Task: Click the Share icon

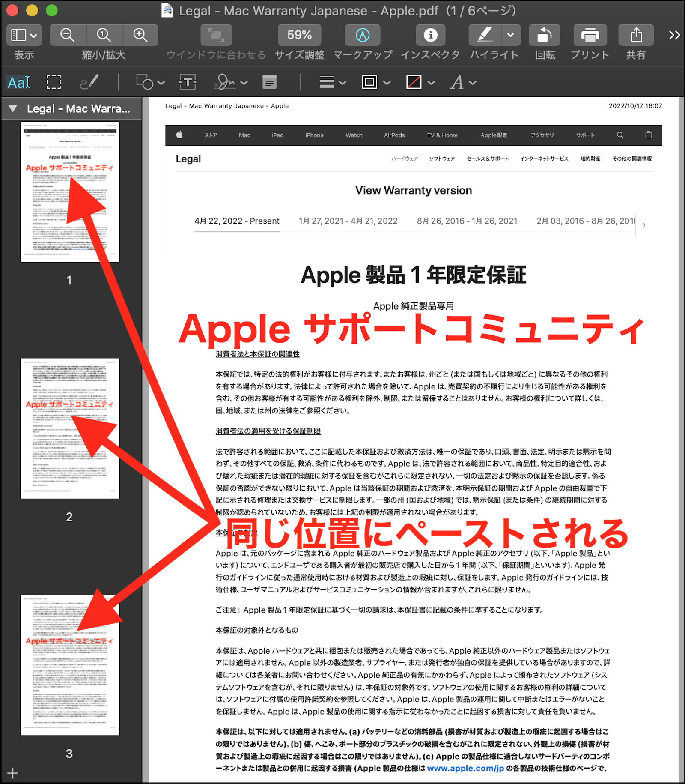Action: point(636,35)
